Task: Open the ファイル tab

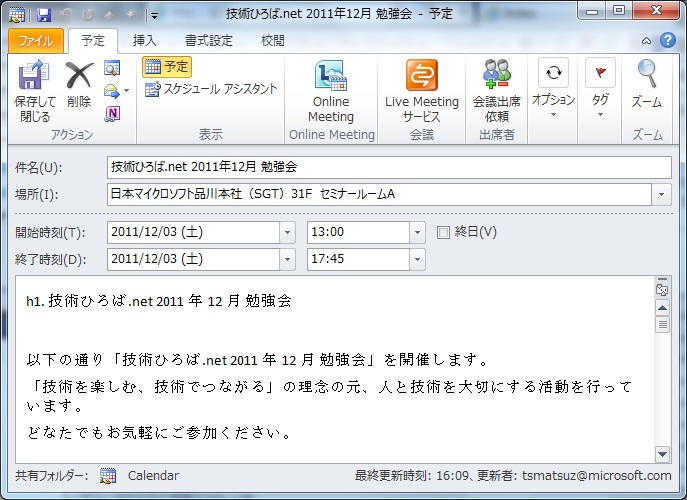Action: [x=36, y=41]
